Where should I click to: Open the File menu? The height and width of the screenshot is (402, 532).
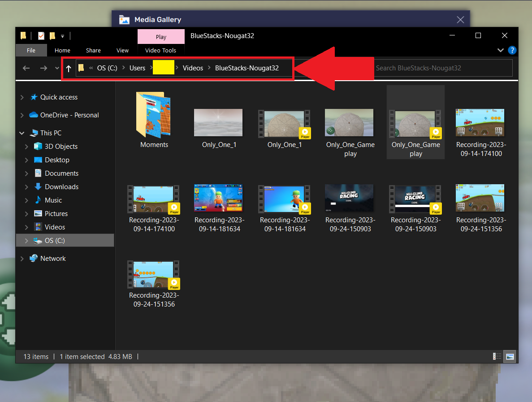[31, 50]
